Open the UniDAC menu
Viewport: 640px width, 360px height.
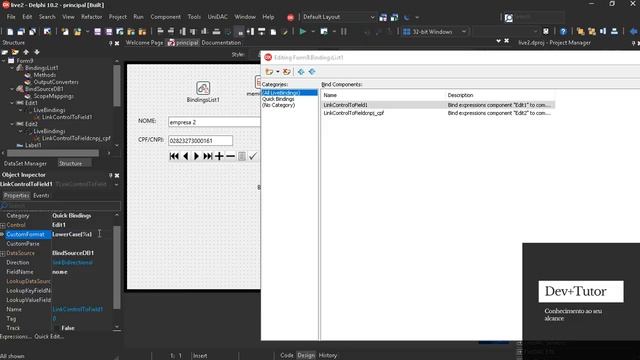218,17
